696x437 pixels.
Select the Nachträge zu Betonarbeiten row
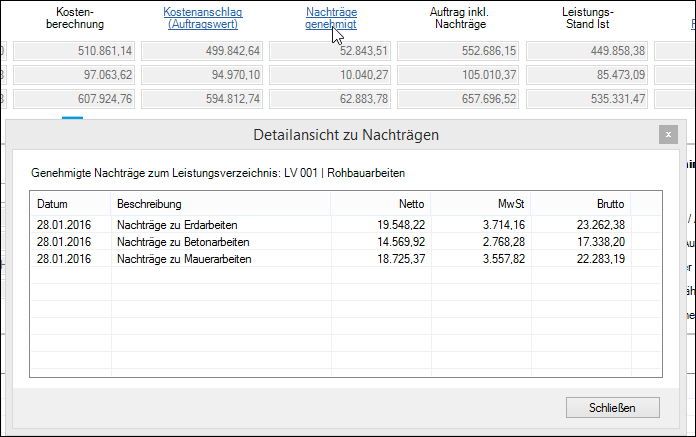(x=345, y=242)
